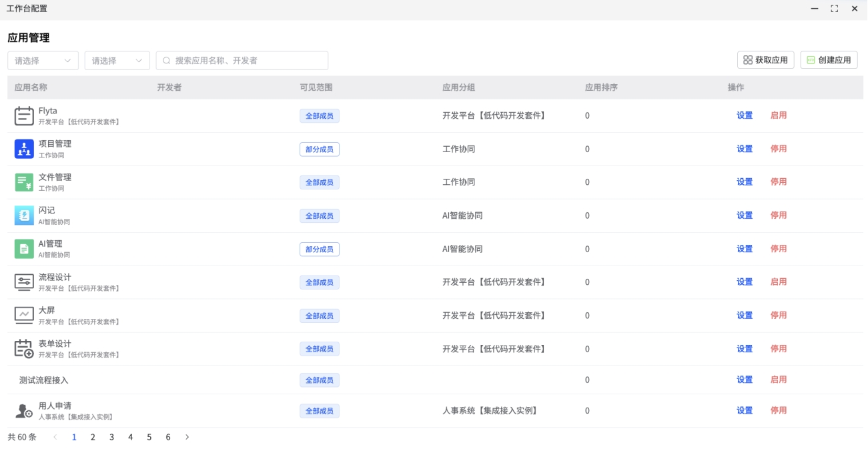Open the first 请选择 dropdown
Screen dimensions: 868x459
click(43, 61)
